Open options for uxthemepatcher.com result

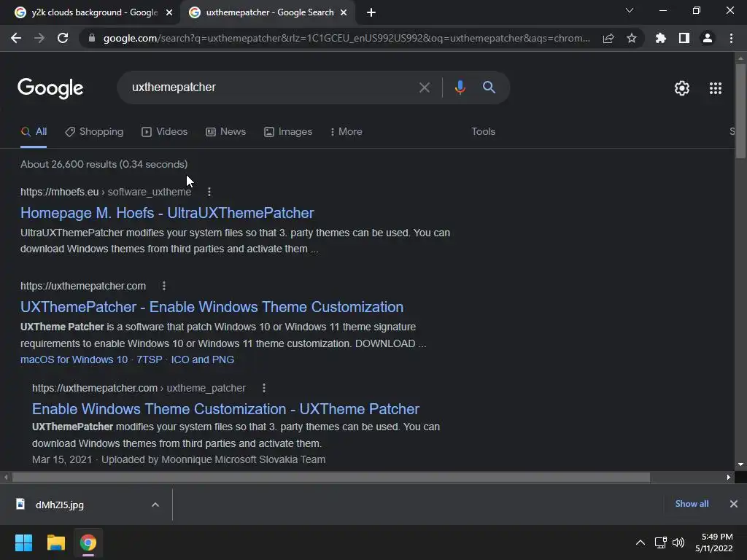click(x=164, y=286)
